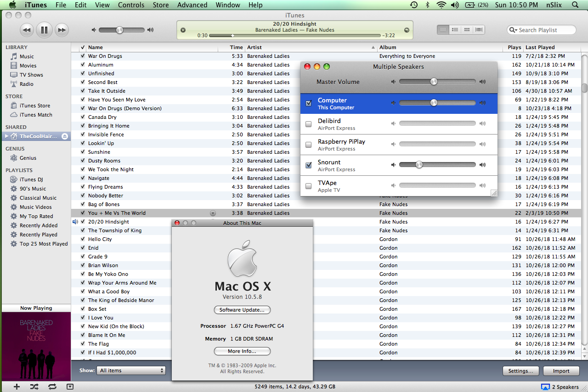Open the Controls menu
The image size is (588, 392).
point(131,5)
